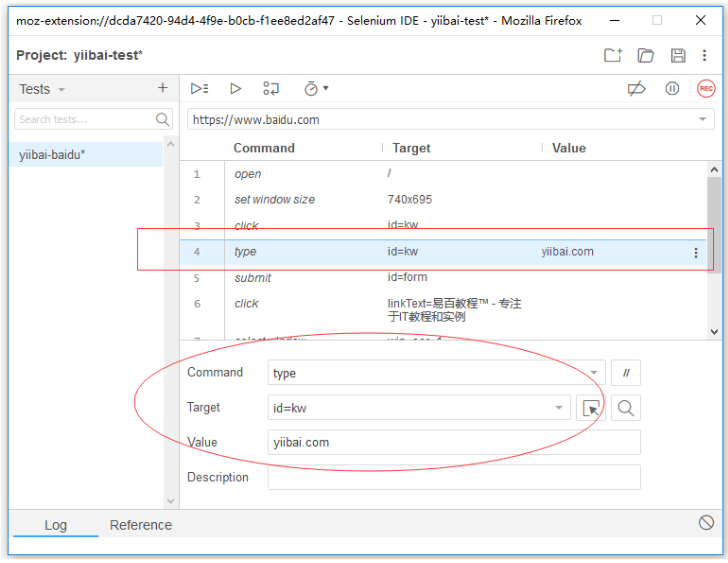
Task: Select row 6 click linkText command
Action: click(x=443, y=310)
